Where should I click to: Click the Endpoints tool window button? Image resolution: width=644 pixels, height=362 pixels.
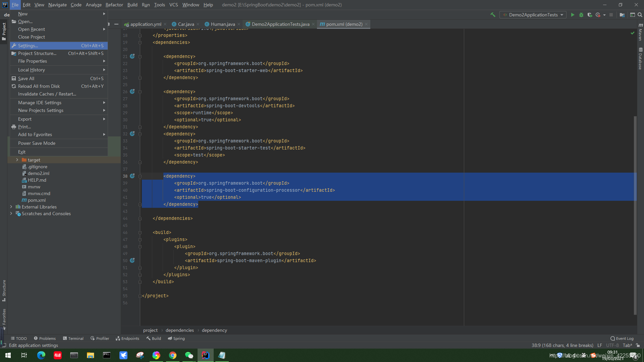point(127,339)
